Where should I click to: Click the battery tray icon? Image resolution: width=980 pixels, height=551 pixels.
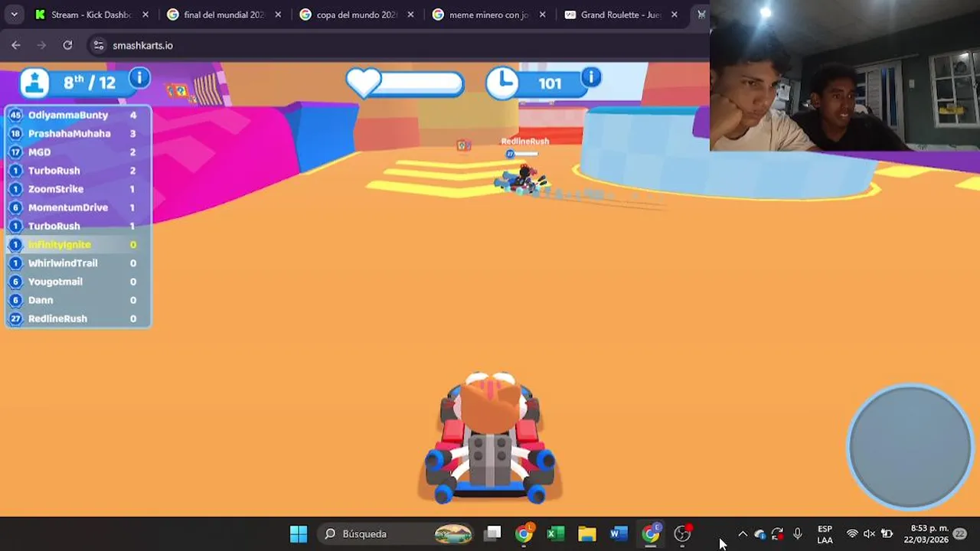point(887,534)
